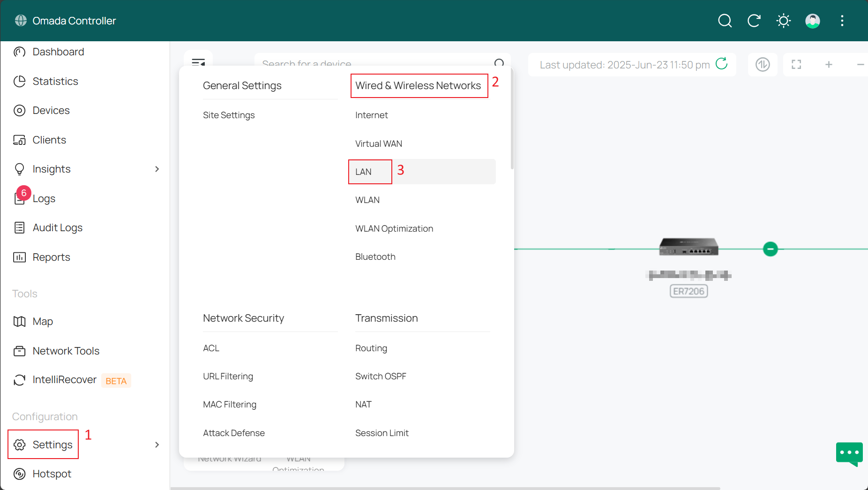Open the Audit Logs list icon
The width and height of the screenshot is (868, 490).
(x=19, y=227)
